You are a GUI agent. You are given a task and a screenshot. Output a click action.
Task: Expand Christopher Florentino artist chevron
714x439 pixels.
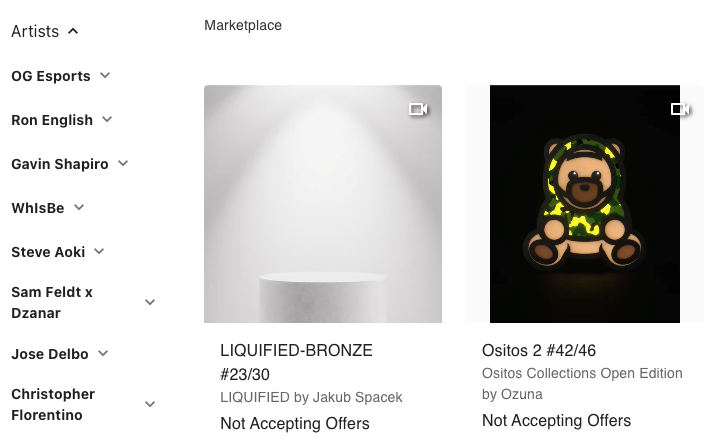click(150, 404)
